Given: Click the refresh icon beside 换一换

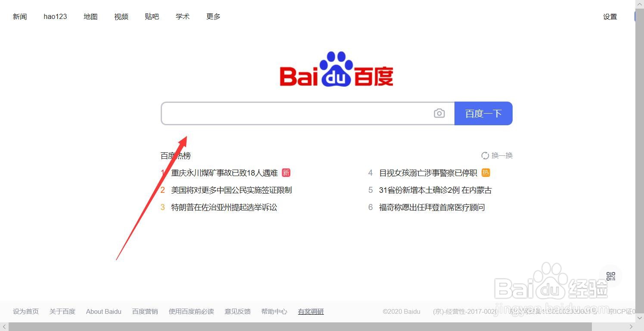Looking at the screenshot, I should pyautogui.click(x=485, y=155).
